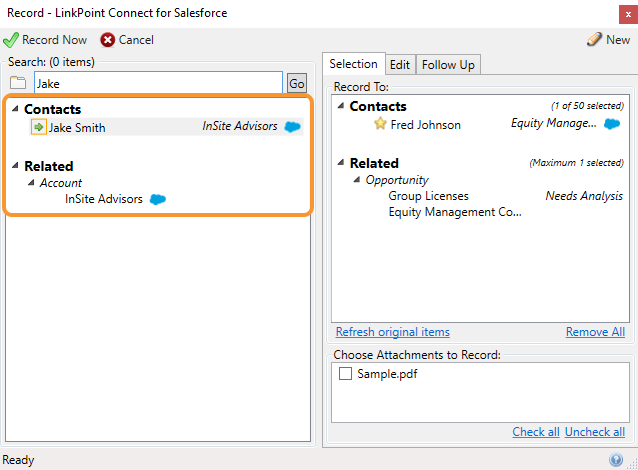Check the Sample.pdf attachment checkbox

(x=345, y=374)
